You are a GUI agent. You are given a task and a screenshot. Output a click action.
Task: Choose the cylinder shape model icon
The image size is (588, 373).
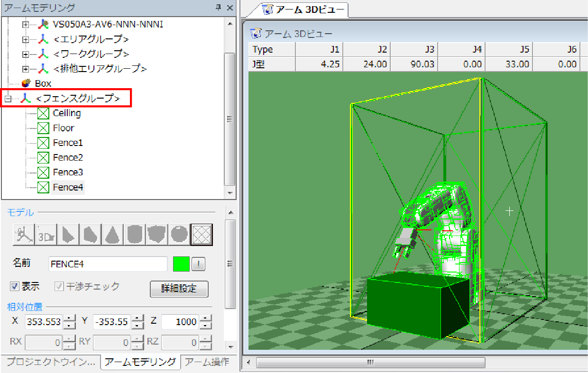click(135, 235)
